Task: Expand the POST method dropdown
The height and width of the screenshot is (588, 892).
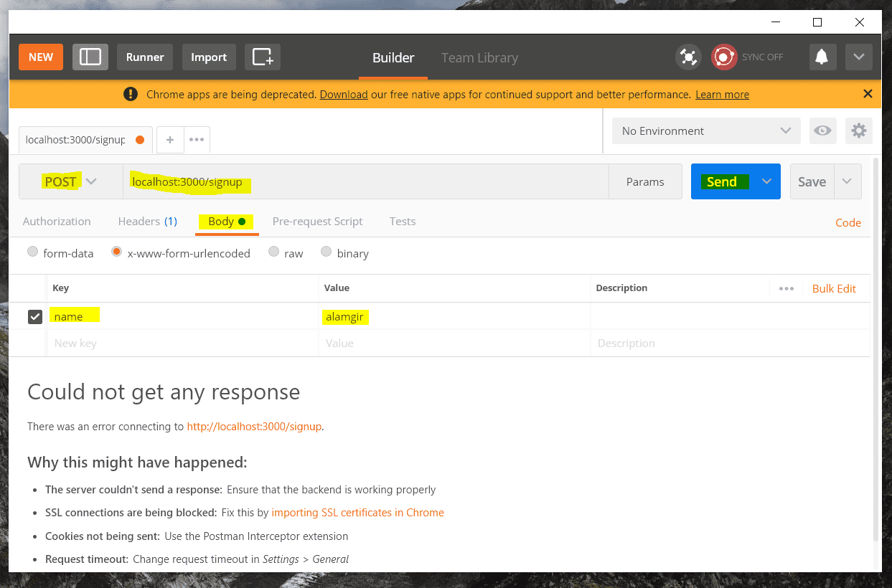Action: (x=70, y=181)
